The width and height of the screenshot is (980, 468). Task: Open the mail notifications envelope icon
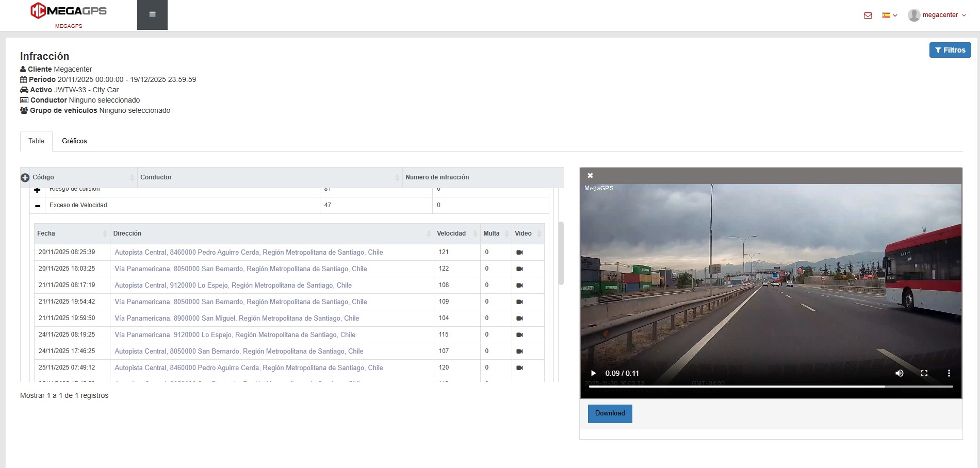click(868, 15)
